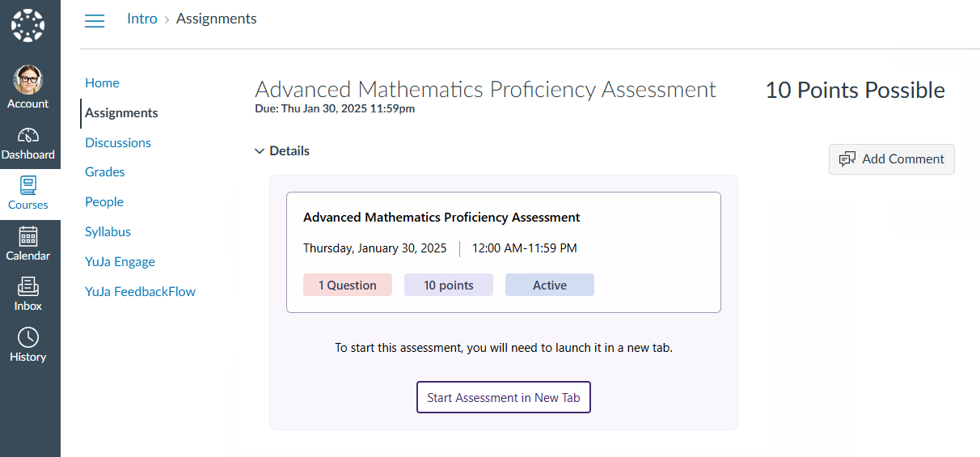Open YuJa FeedbackFlow navigation link
980x457 pixels.
coord(140,291)
